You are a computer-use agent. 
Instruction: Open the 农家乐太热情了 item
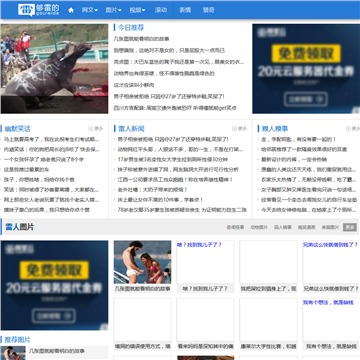[x=309, y=179]
